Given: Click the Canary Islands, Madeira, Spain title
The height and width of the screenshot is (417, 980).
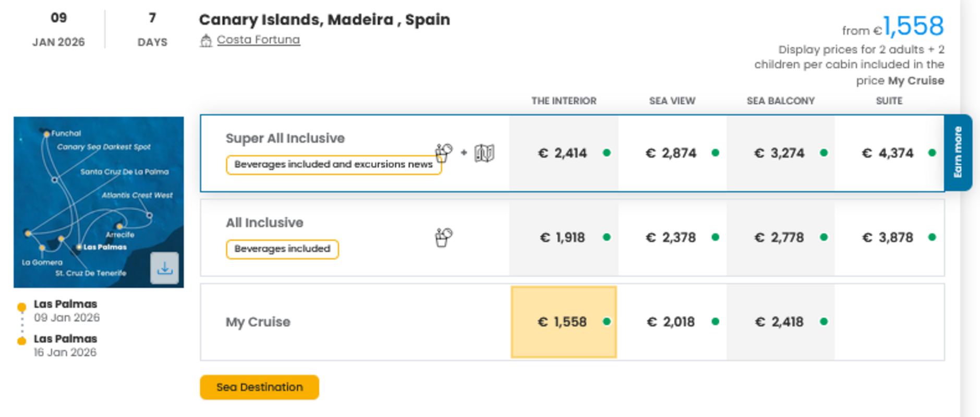Looking at the screenshot, I should click(324, 20).
